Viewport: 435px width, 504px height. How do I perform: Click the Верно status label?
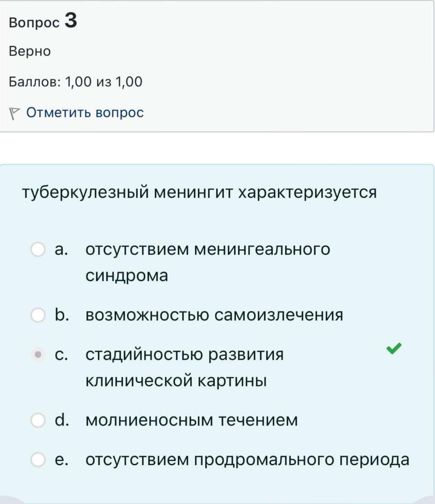[x=30, y=51]
